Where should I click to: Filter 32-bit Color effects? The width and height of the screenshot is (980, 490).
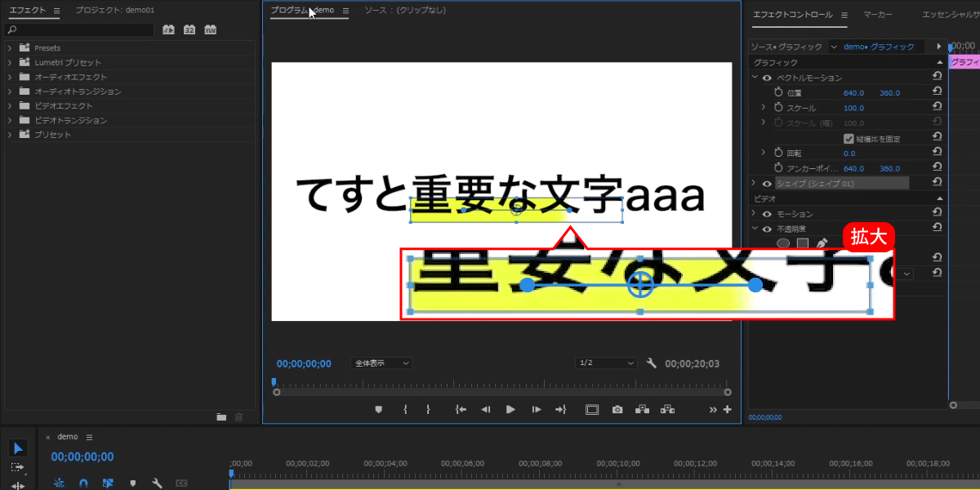tap(189, 30)
